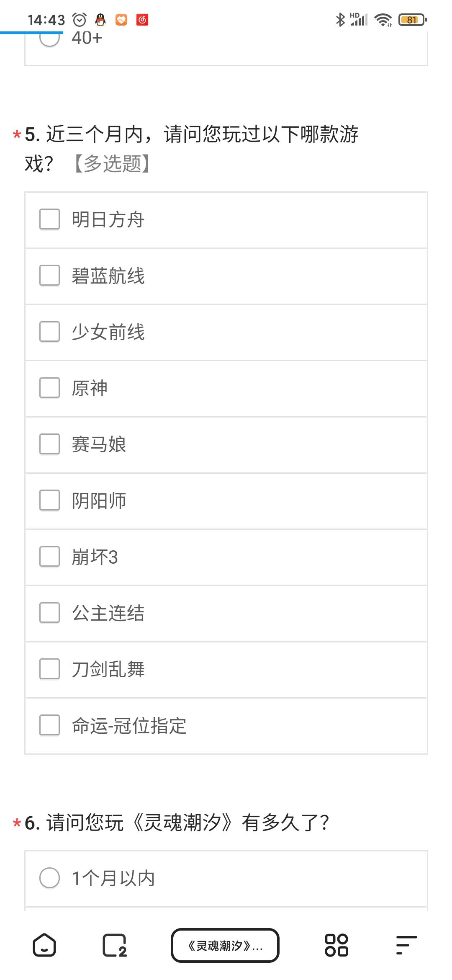
Task: Select the 40+ age radio button
Action: pyautogui.click(x=49, y=39)
